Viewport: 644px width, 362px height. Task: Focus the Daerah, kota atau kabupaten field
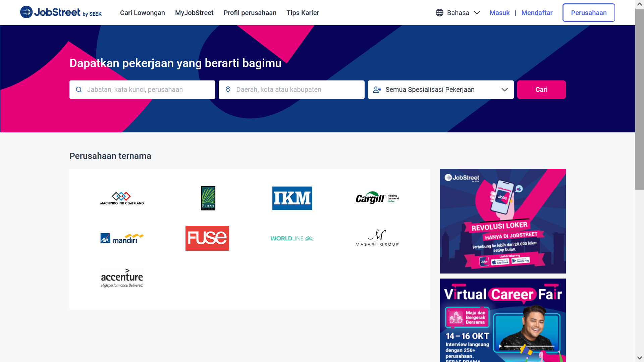pyautogui.click(x=291, y=89)
